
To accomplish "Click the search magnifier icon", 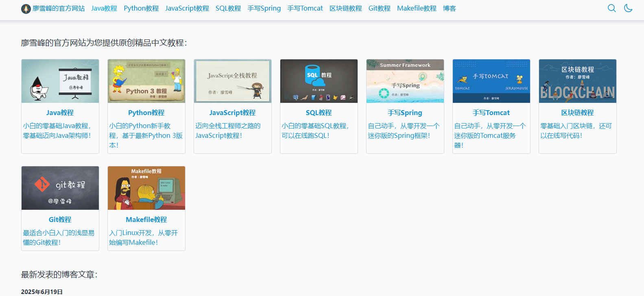I will point(611,8).
